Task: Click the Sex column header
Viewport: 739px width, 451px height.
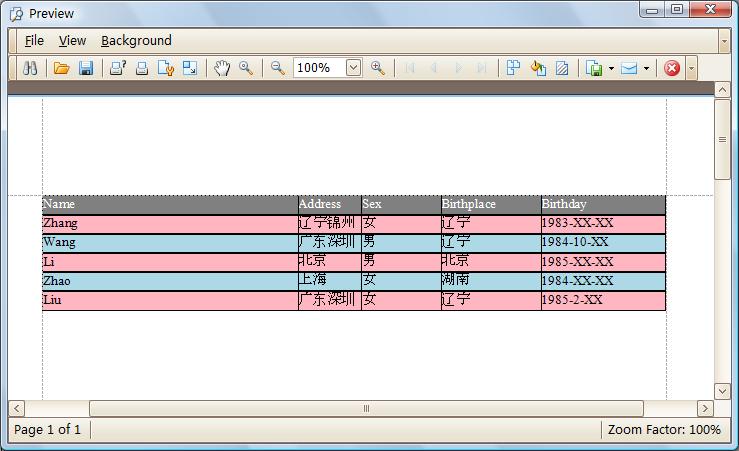Action: point(401,205)
